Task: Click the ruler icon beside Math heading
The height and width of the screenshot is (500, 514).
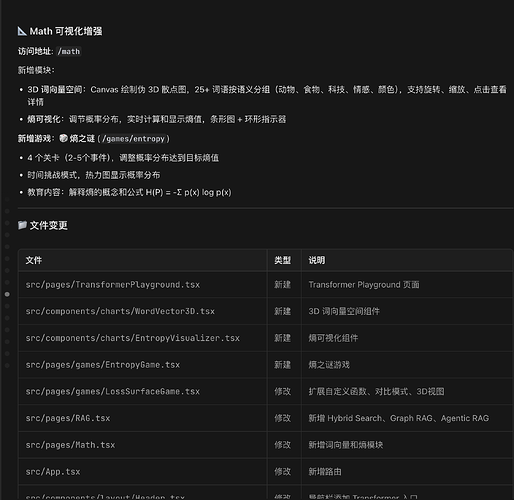Action: click(x=22, y=31)
